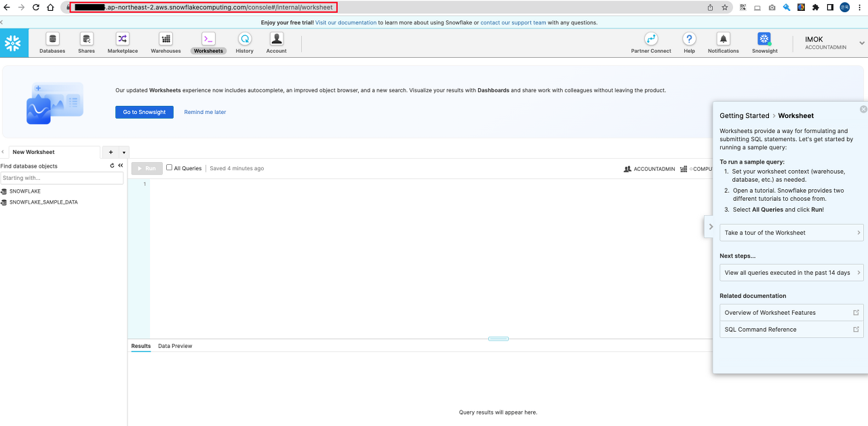Open the QR code extension
Screen dimensions: 868x426
(x=743, y=7)
